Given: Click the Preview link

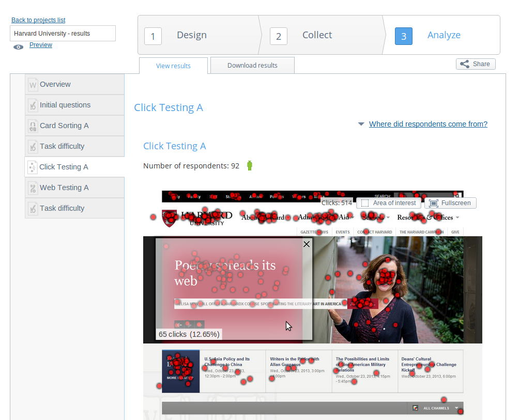Looking at the screenshot, I should tap(41, 44).
